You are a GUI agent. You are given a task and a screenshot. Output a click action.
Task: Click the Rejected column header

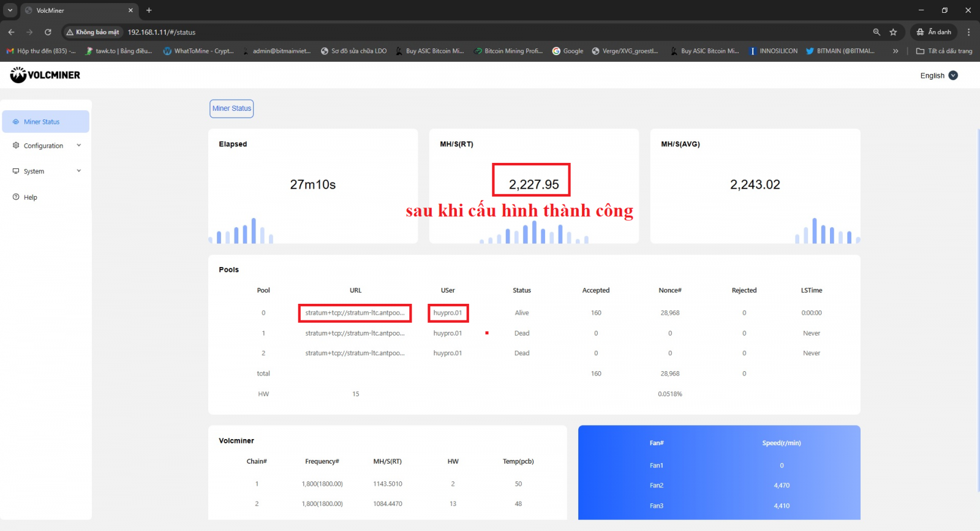(x=744, y=290)
